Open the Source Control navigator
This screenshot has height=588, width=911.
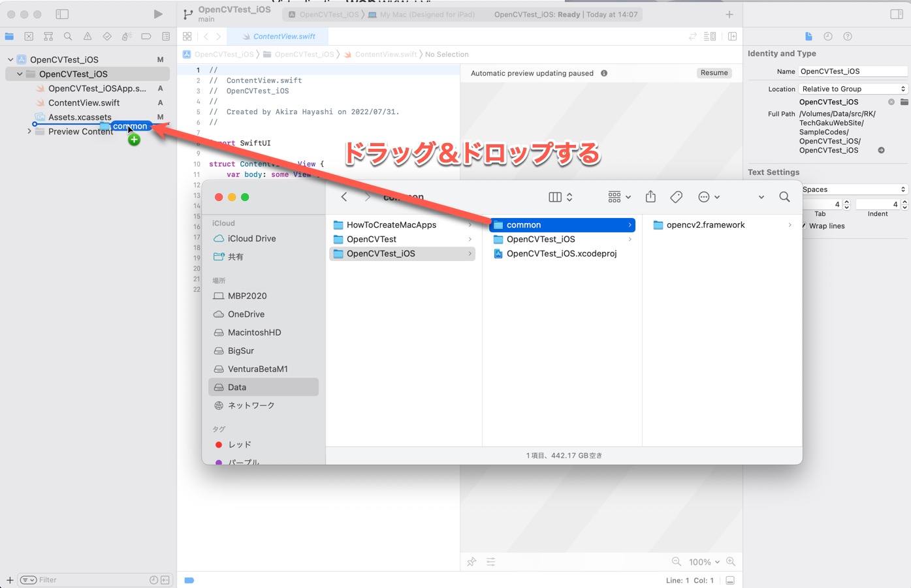pos(29,37)
